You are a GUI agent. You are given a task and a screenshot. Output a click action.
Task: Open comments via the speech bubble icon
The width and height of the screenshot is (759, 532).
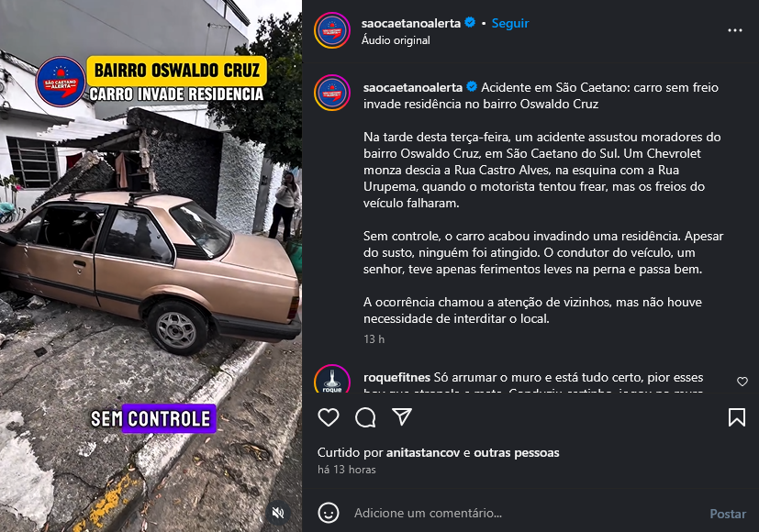pyautogui.click(x=365, y=417)
